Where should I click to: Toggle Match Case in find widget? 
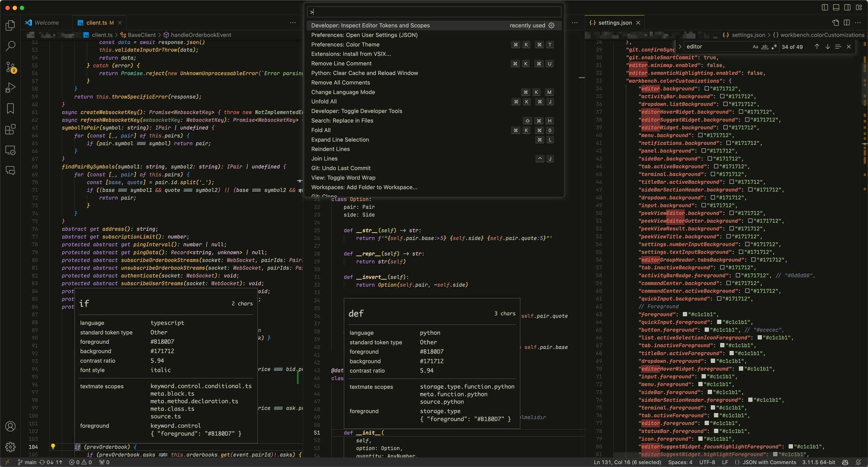(755, 47)
